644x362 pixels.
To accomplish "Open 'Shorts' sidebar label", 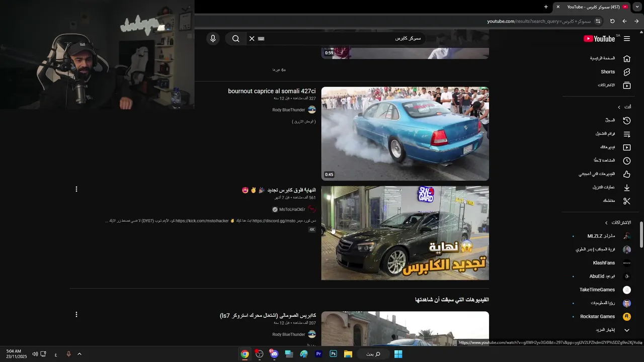I will click(x=608, y=72).
